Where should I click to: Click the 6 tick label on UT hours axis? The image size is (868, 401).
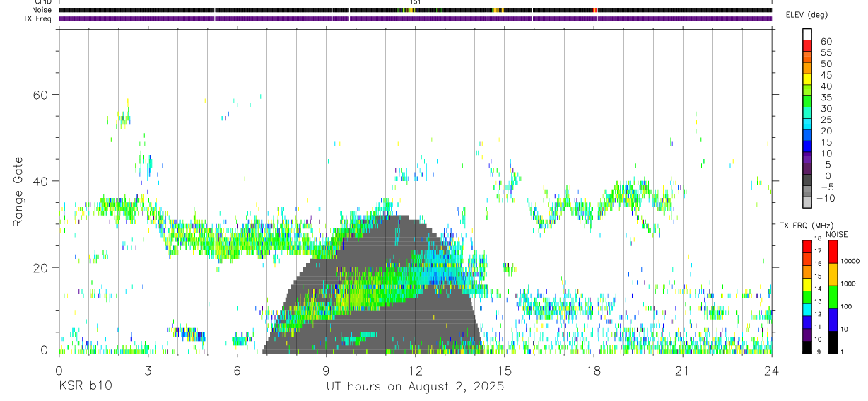coord(237,370)
